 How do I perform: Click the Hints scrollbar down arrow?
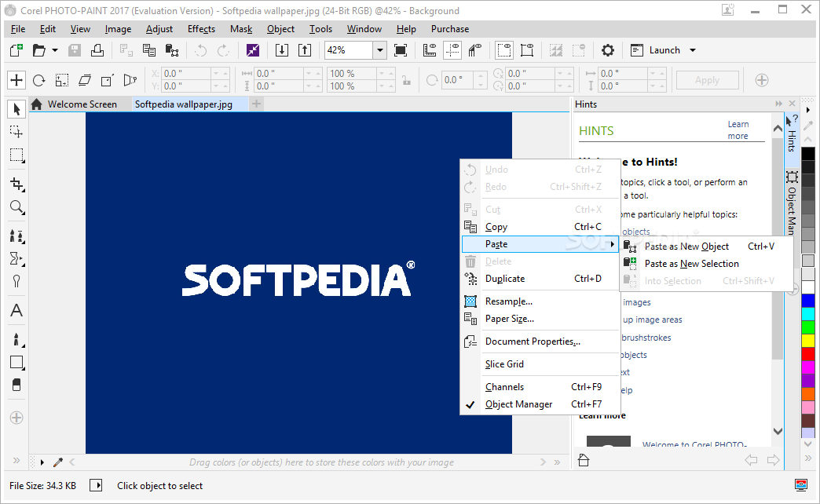(x=778, y=431)
